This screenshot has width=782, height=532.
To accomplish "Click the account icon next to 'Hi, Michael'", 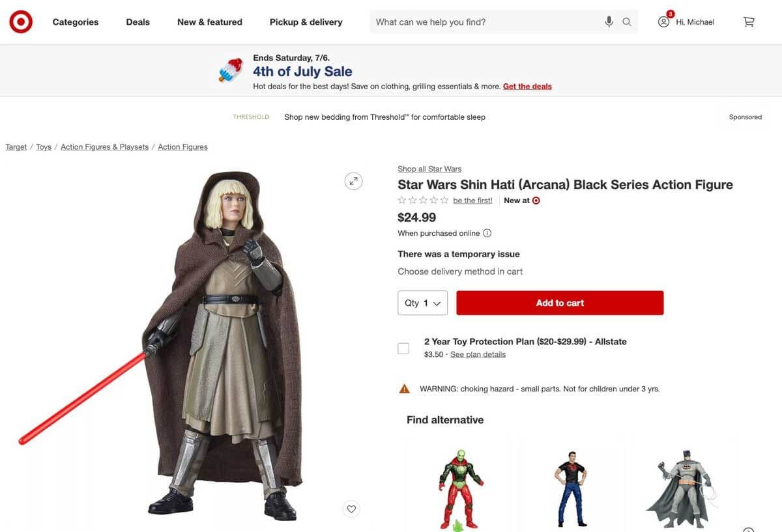I will click(x=663, y=21).
